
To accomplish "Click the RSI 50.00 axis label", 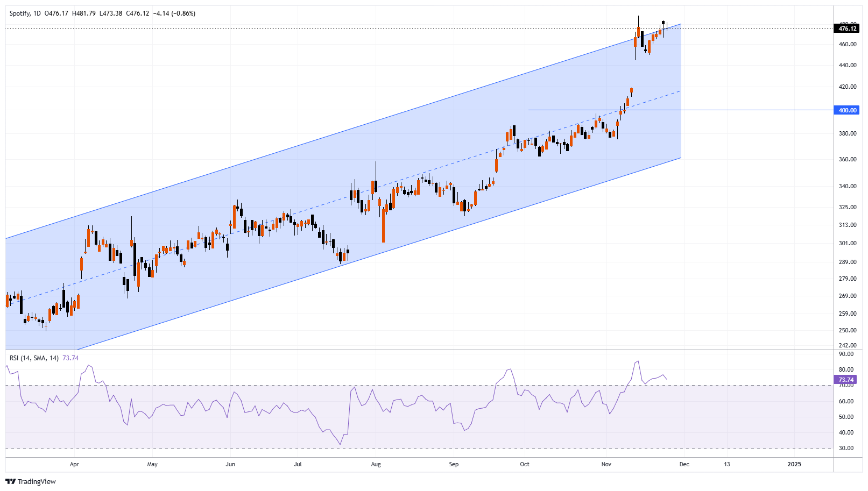I will 846,417.
